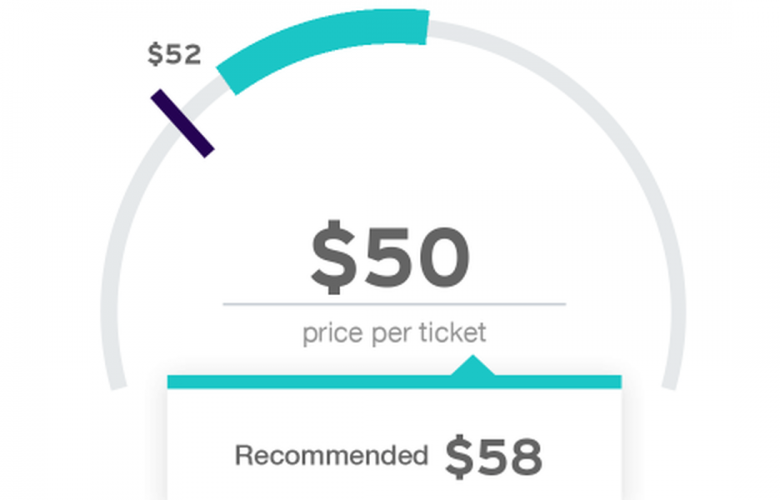Click the "price per ticket" label
The image size is (780, 500).
click(x=394, y=333)
